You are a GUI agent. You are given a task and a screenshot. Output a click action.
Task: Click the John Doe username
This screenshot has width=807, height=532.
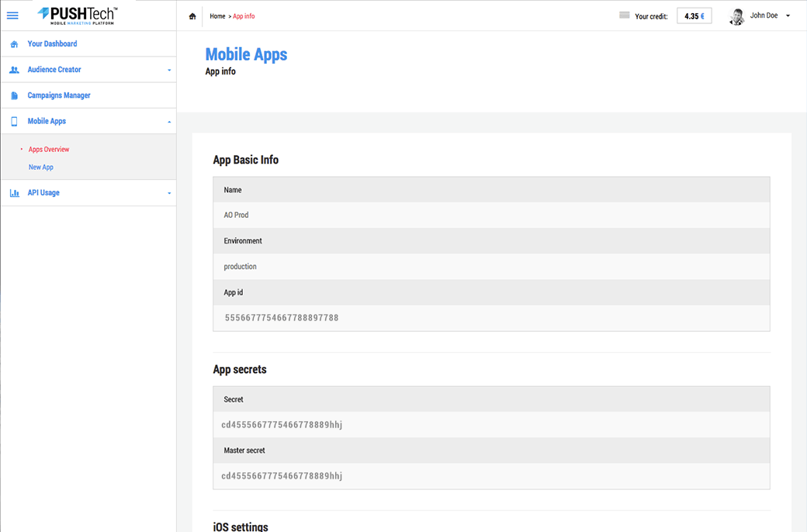[764, 16]
